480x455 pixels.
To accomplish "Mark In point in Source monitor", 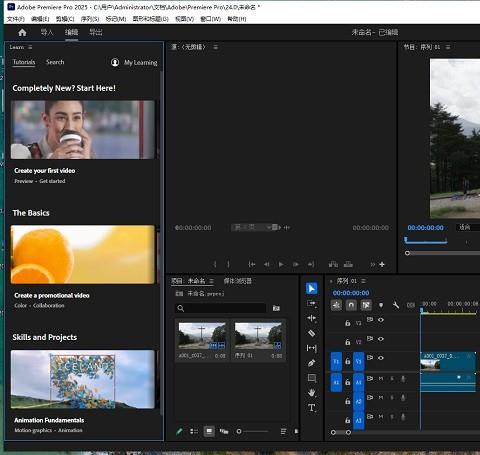I will coord(215,264).
